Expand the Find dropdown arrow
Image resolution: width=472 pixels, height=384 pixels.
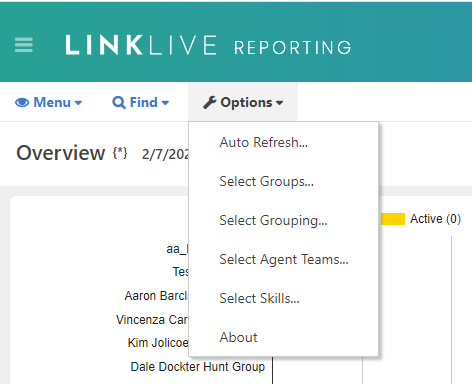(x=165, y=103)
